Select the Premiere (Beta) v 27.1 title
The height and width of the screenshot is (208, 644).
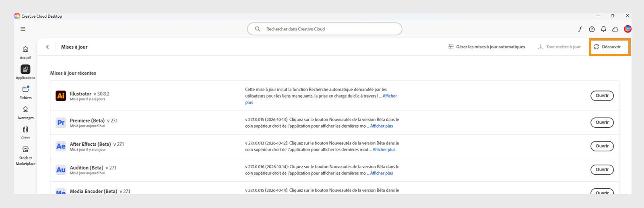click(x=94, y=120)
